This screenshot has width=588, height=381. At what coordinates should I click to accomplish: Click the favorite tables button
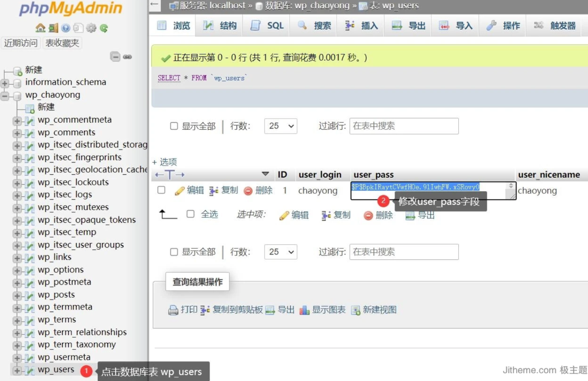click(62, 43)
